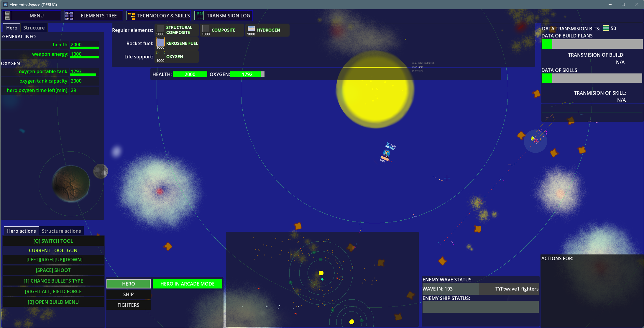Screen dimensions: 644x328
Task: Click [B] Open Build Menu button
Action: [x=53, y=302]
